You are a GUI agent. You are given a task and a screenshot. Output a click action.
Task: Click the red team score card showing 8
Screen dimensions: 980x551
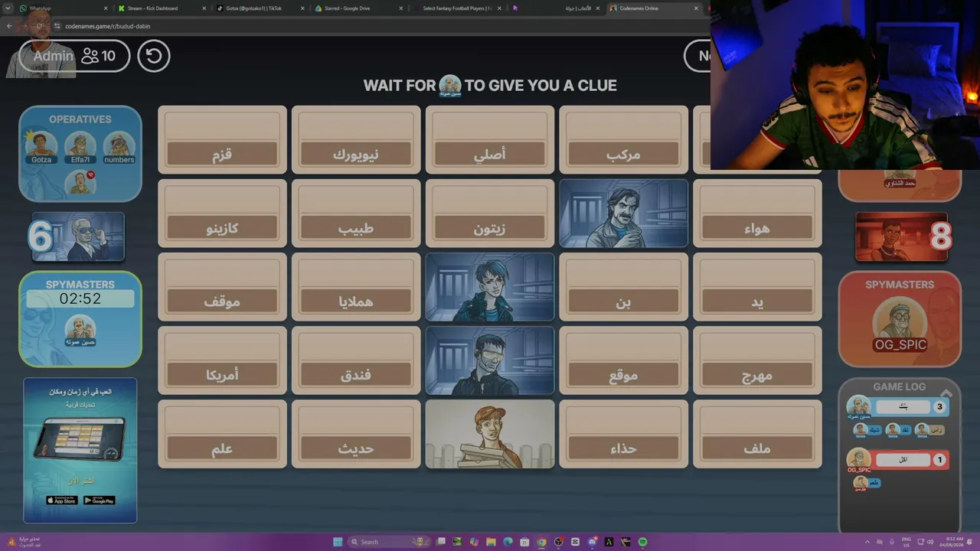point(903,237)
